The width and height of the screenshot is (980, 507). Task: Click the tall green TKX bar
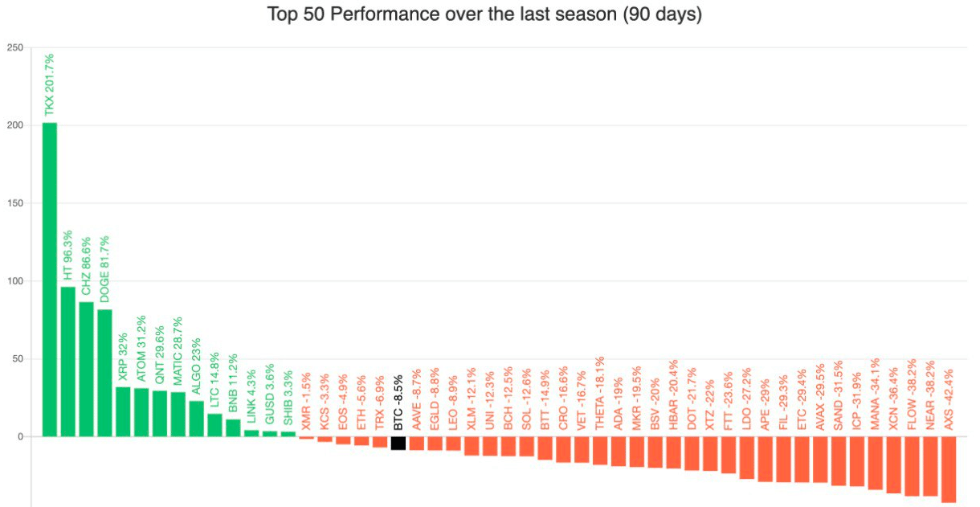tap(50, 280)
